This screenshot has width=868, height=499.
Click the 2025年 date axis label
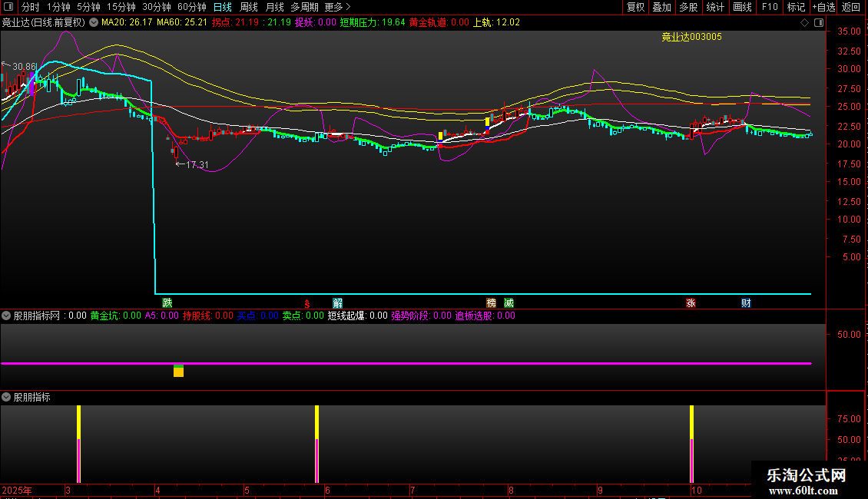pyautogui.click(x=17, y=490)
